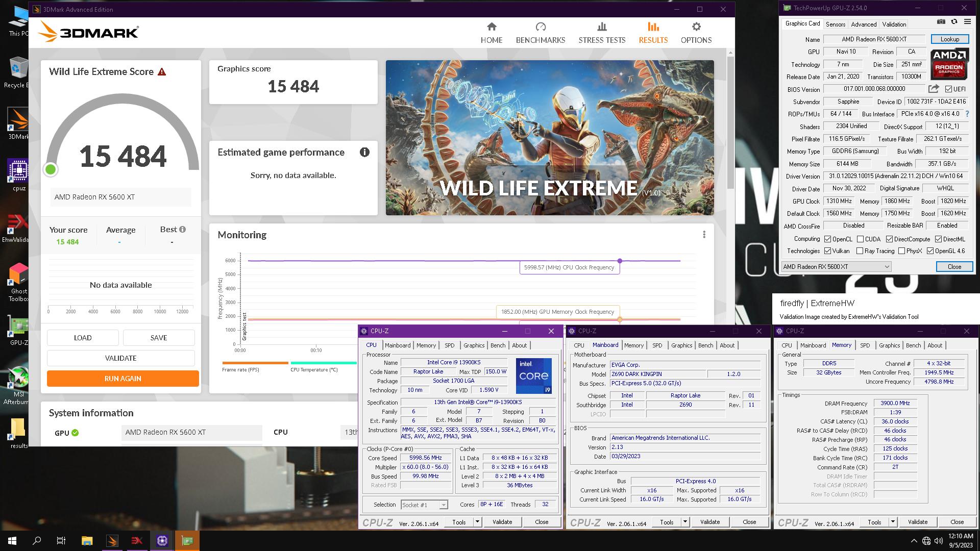
Task: Open the Graphics tab in Memory CPU-Z window
Action: pyautogui.click(x=889, y=345)
